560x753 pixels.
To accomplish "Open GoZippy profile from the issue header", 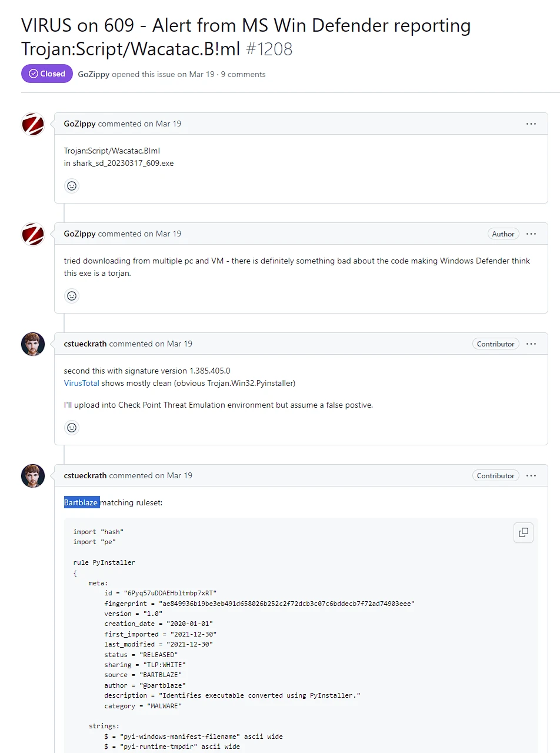I will (x=94, y=74).
